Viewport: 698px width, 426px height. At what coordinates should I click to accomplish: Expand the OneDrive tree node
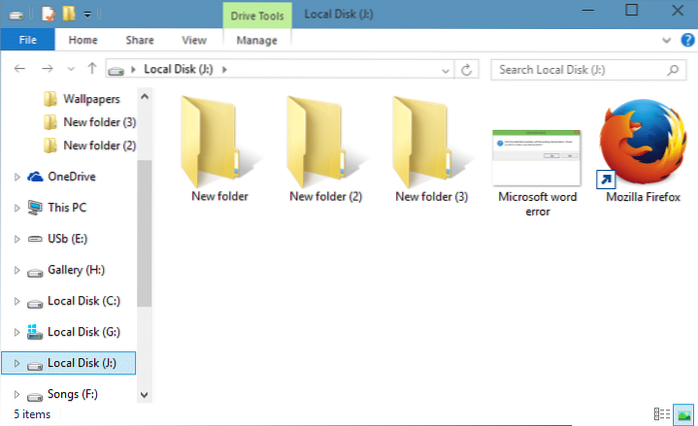point(16,177)
